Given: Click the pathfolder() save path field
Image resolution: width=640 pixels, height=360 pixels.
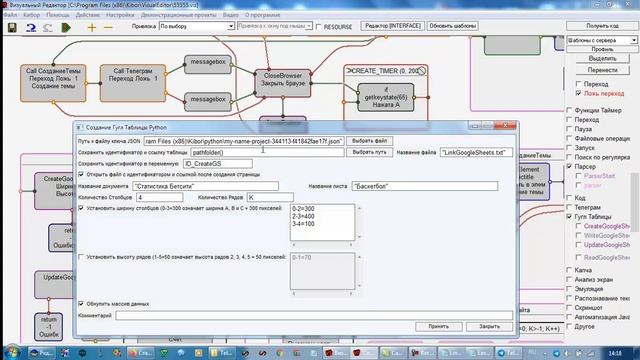Looking at the screenshot, I should [x=267, y=153].
